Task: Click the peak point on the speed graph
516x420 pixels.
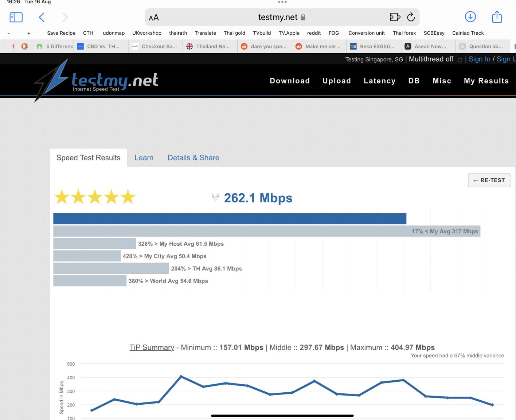Action: [x=181, y=376]
